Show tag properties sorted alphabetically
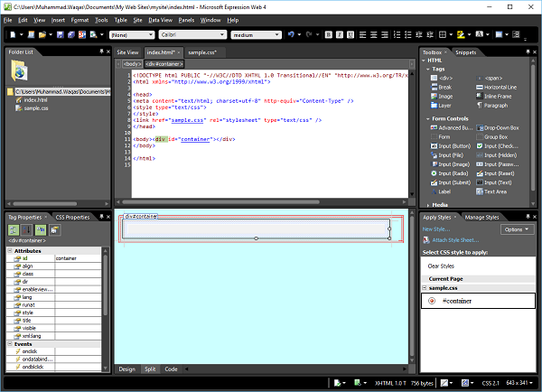 tap(26, 231)
